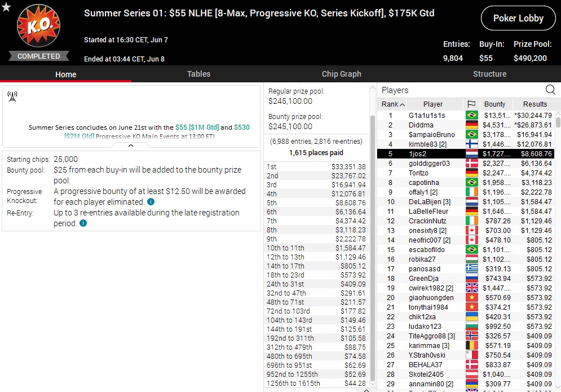
Task: Select player row annamin80 [2]
Action: point(466,384)
